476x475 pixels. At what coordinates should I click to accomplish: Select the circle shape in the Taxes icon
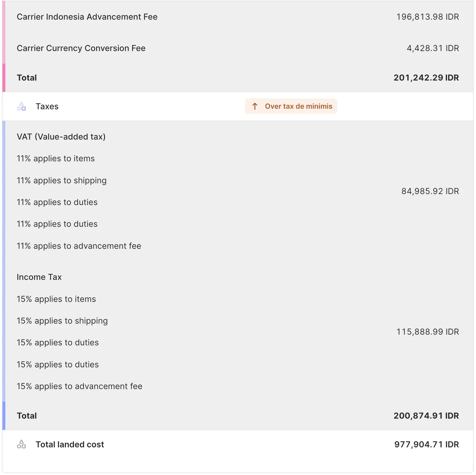point(19,108)
